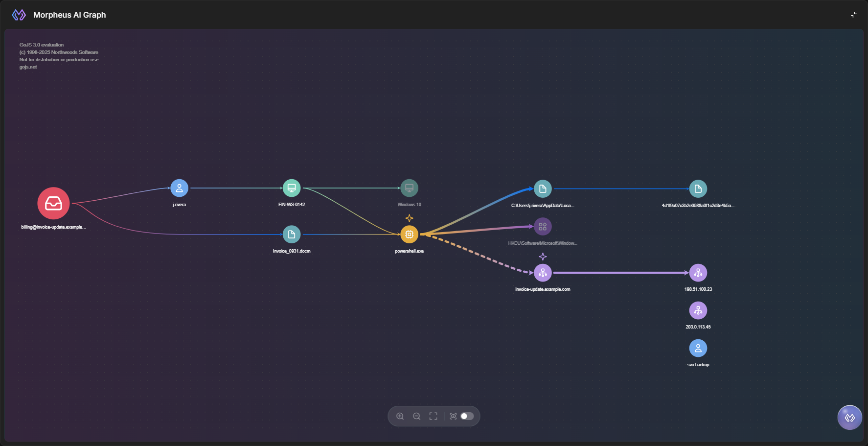Click the Morpheus logo in the header

pyautogui.click(x=19, y=15)
